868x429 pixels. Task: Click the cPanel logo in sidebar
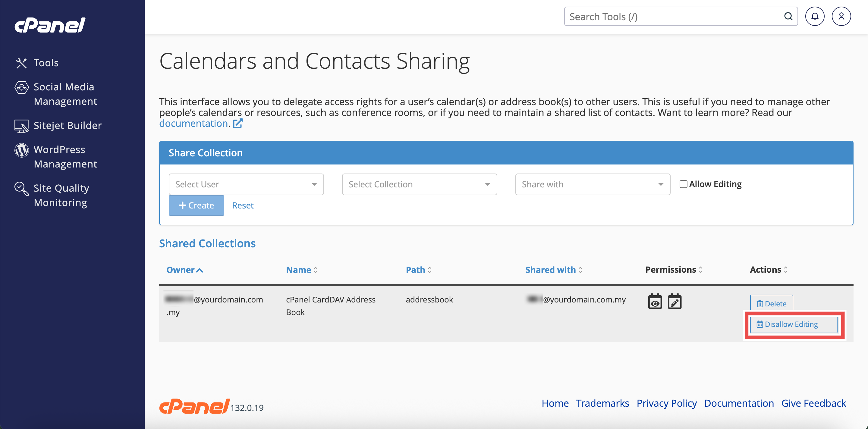tap(50, 25)
